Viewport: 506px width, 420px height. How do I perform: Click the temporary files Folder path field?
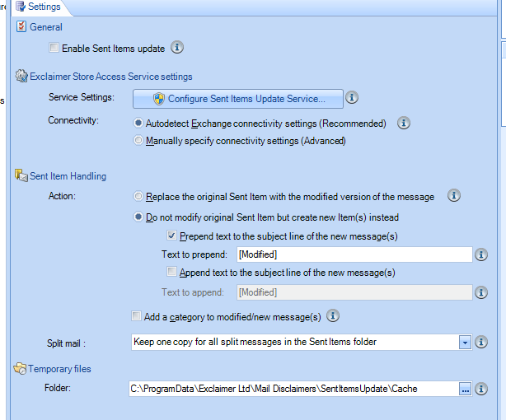293,389
